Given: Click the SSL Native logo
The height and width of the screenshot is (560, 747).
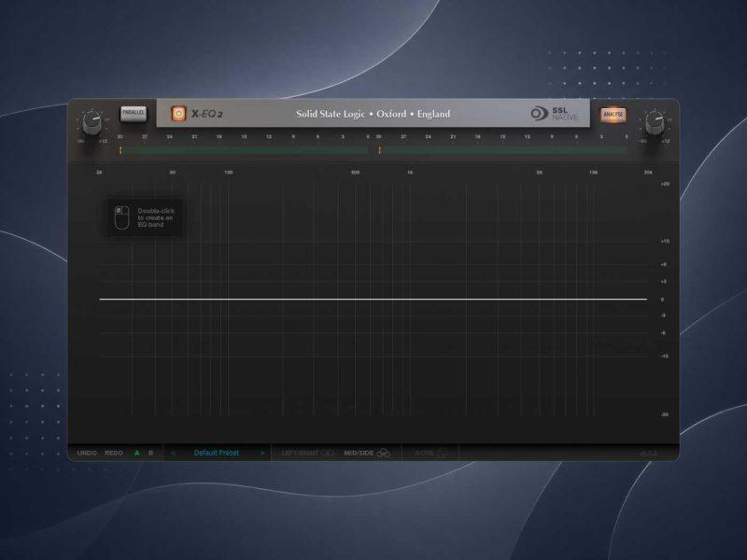Looking at the screenshot, I should tap(554, 113).
